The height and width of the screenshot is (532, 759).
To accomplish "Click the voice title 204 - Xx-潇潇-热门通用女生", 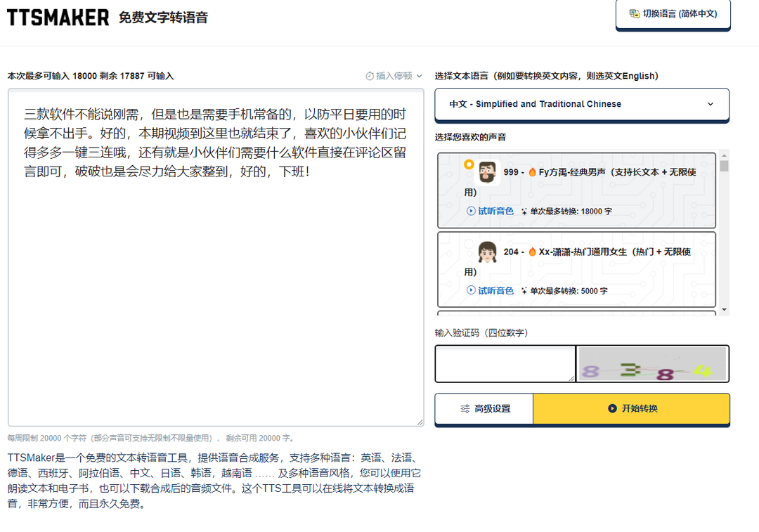I will coord(577,262).
